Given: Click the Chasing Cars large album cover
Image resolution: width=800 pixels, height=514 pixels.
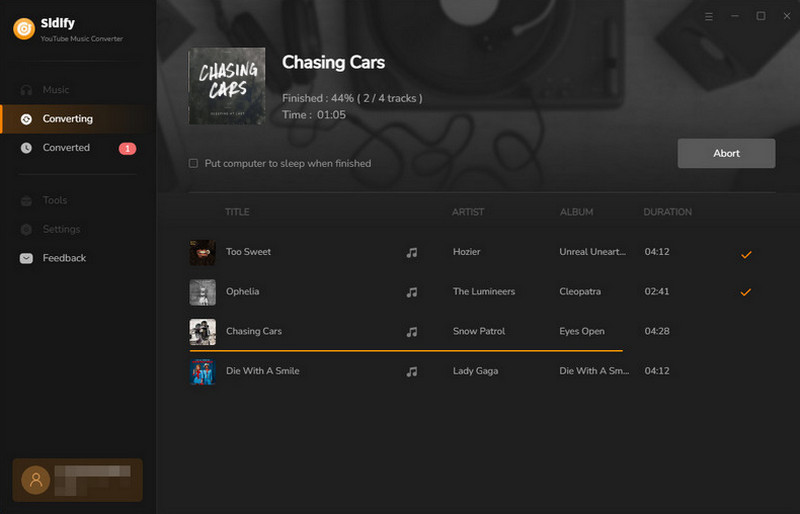Looking at the screenshot, I should [227, 86].
